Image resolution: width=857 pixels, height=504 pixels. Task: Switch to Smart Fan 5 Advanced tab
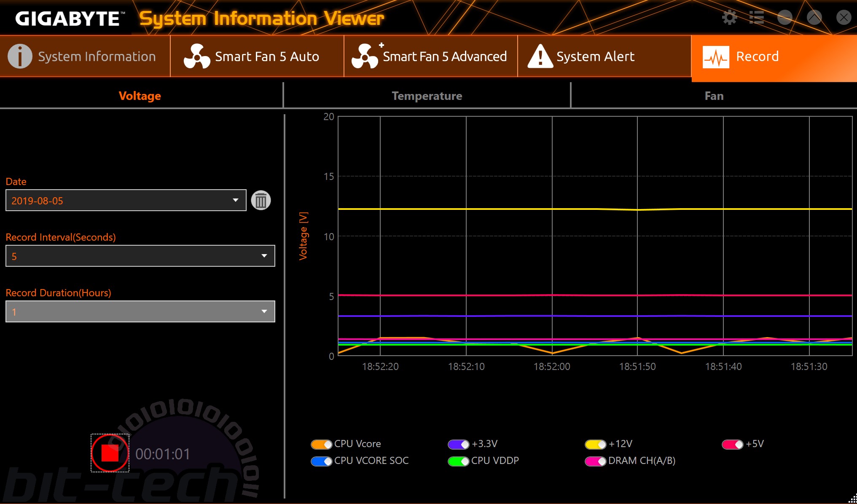click(431, 56)
